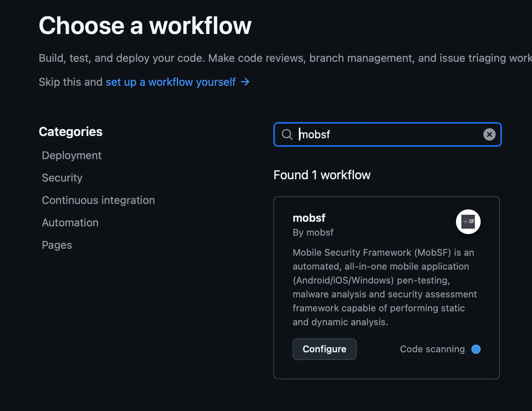The width and height of the screenshot is (532, 411).
Task: Open the Security category
Action: coord(62,178)
